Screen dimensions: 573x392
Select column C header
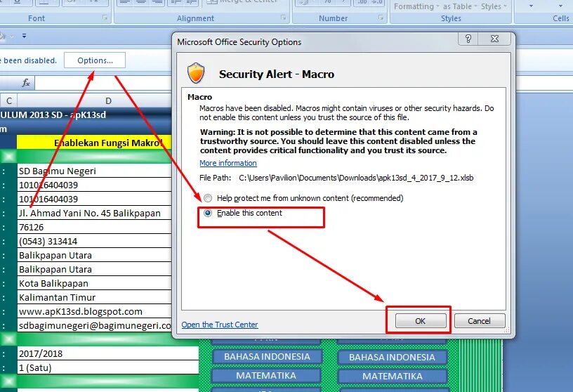pyautogui.click(x=8, y=101)
